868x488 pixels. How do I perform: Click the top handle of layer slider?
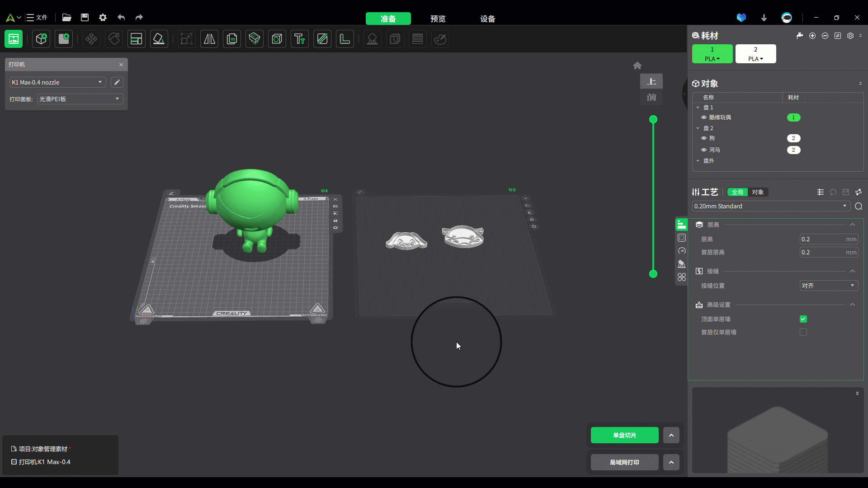[x=653, y=119]
